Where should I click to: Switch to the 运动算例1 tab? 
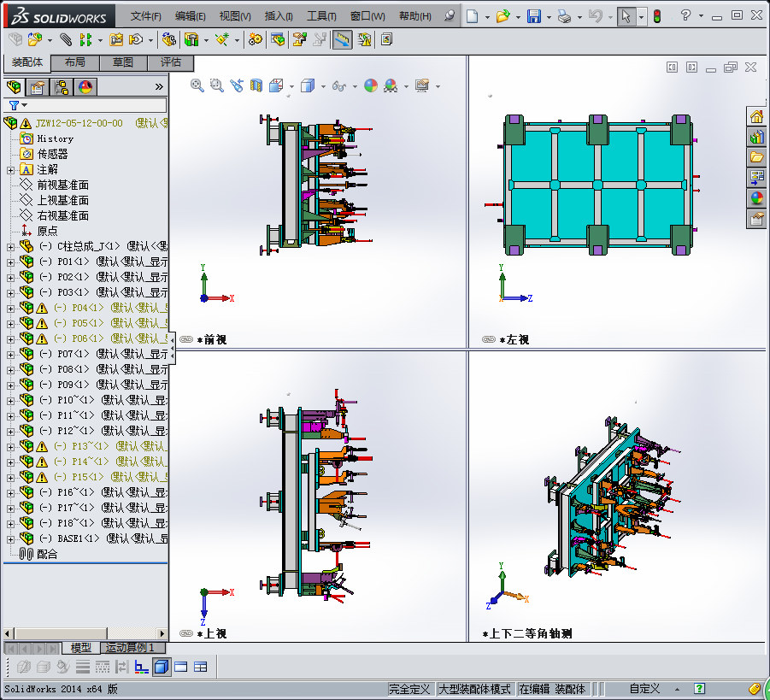click(132, 648)
